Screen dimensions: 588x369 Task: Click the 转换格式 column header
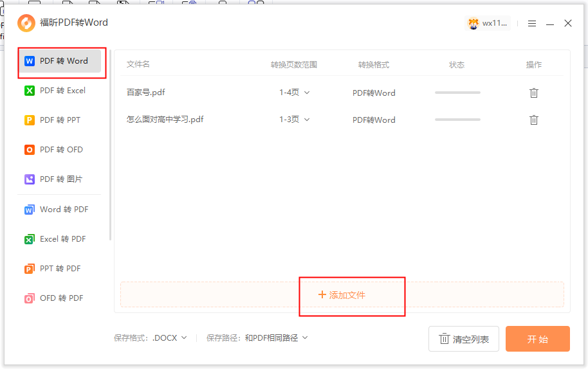374,65
